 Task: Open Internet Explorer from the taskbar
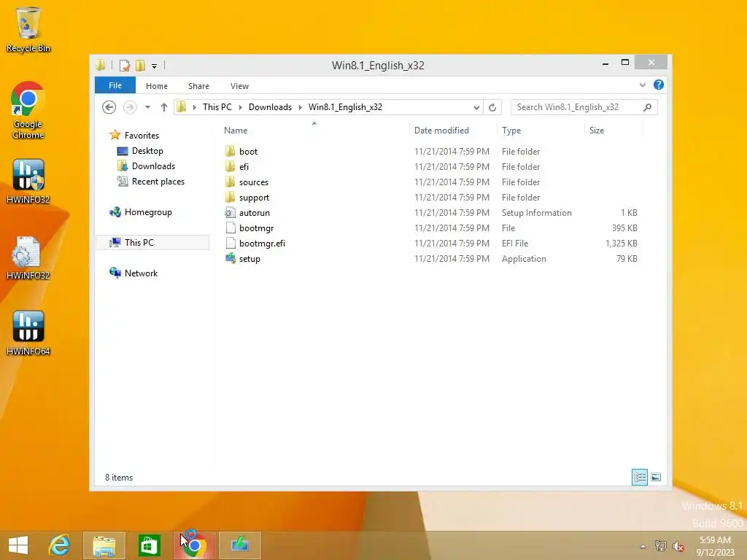point(59,545)
